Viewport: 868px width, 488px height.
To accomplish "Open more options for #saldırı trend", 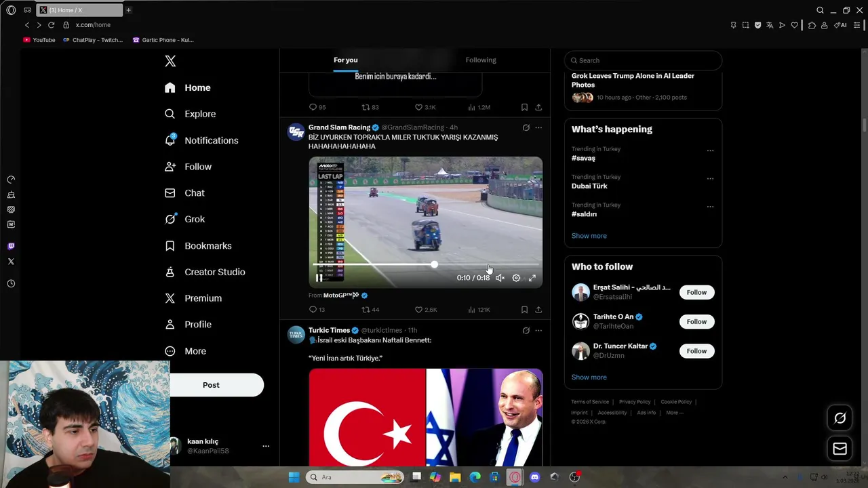I will [710, 207].
